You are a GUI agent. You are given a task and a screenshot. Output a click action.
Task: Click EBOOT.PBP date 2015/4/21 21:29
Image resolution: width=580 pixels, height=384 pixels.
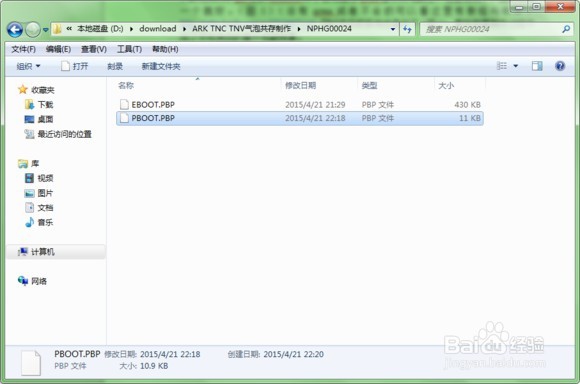pyautogui.click(x=315, y=105)
